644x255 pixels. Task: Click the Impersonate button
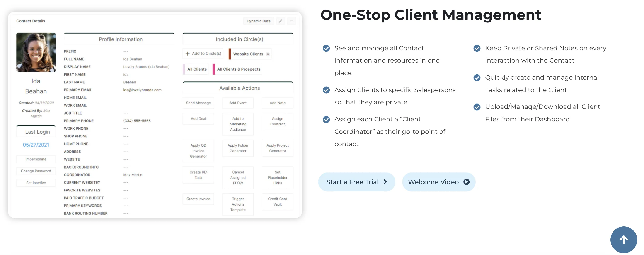coord(36,159)
